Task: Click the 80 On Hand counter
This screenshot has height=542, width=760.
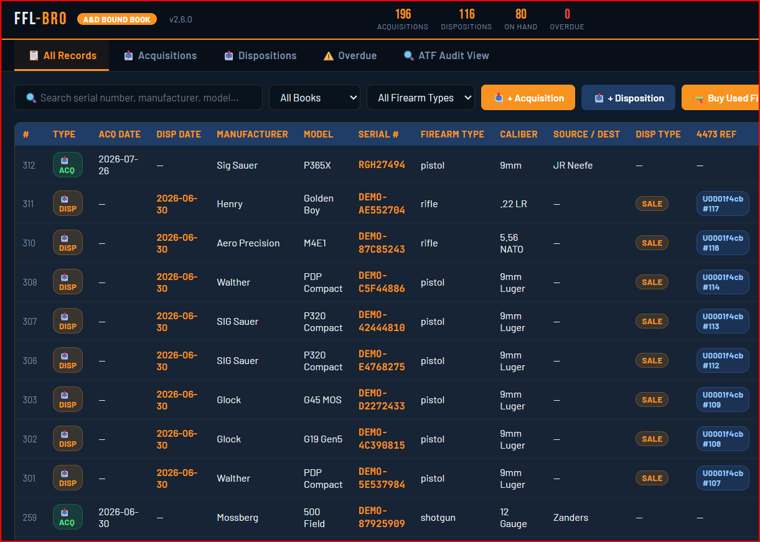Action: 521,19
